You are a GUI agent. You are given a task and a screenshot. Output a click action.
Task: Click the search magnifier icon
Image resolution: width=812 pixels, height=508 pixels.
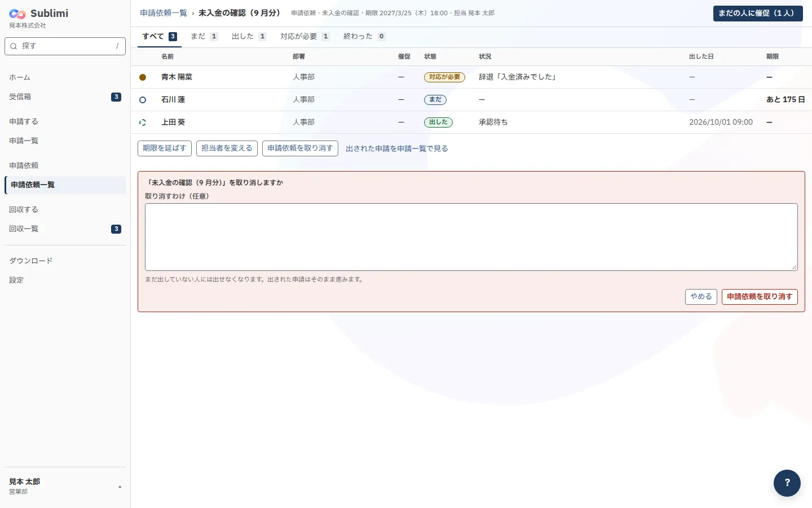14,46
